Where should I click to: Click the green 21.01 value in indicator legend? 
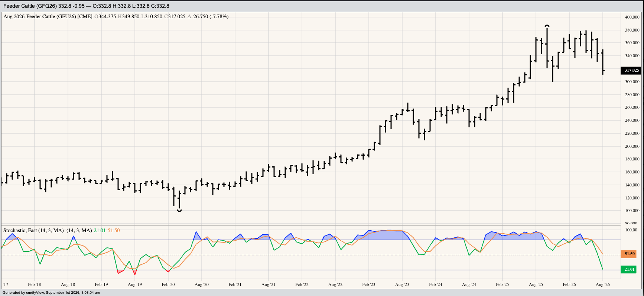pos(100,230)
